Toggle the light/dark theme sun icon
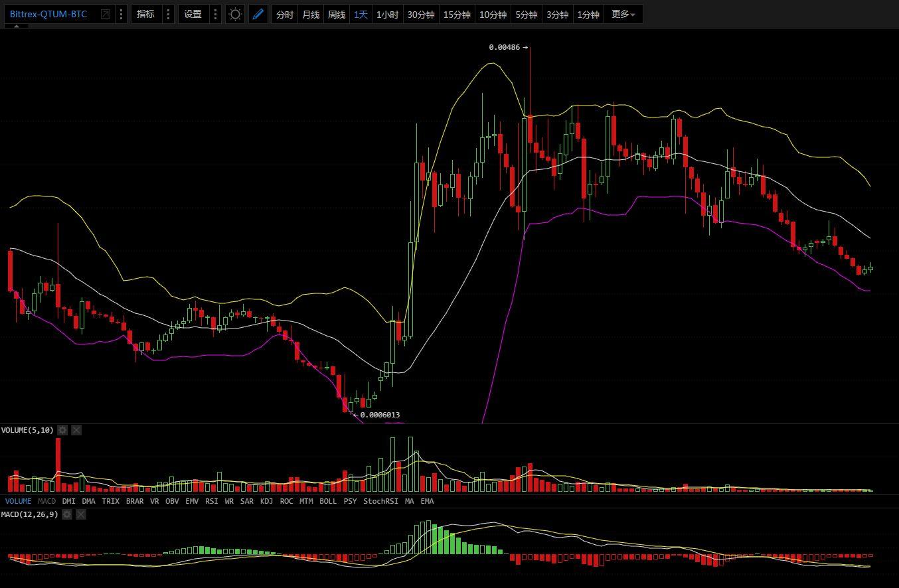The width and height of the screenshot is (899, 588). click(x=235, y=14)
